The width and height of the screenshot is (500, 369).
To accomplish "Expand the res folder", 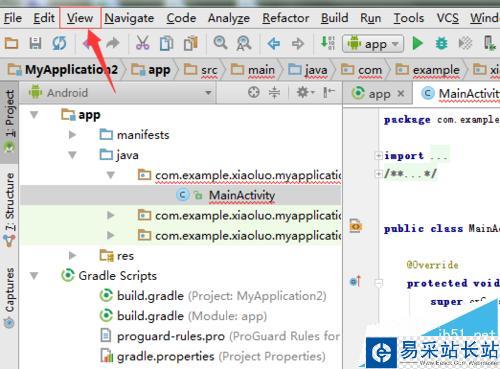I will [x=72, y=255].
